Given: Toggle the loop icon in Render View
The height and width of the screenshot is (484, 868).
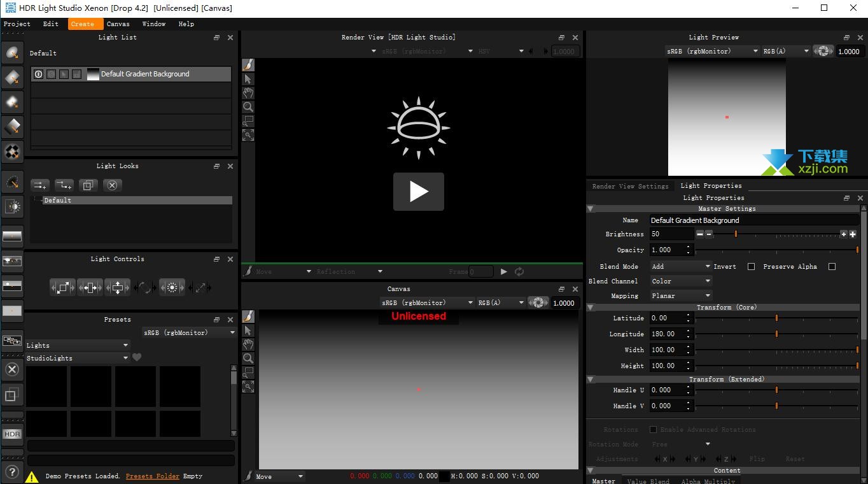Looking at the screenshot, I should 519,271.
